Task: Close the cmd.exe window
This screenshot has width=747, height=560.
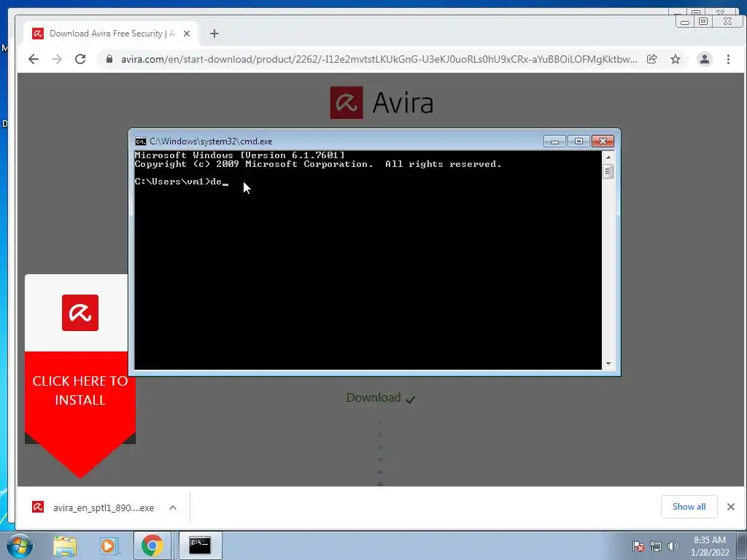Action: [x=603, y=141]
